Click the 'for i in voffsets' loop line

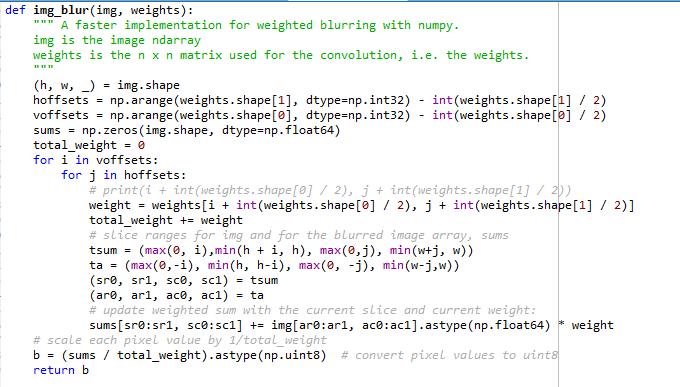point(96,160)
